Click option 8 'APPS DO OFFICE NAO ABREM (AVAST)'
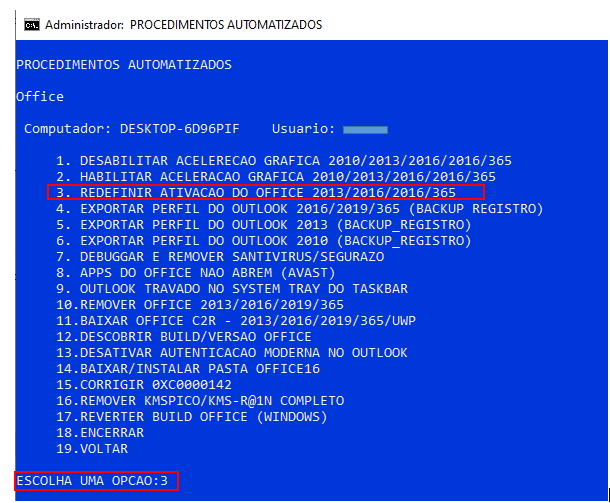Screen dimensions: 610x503 coord(196,273)
